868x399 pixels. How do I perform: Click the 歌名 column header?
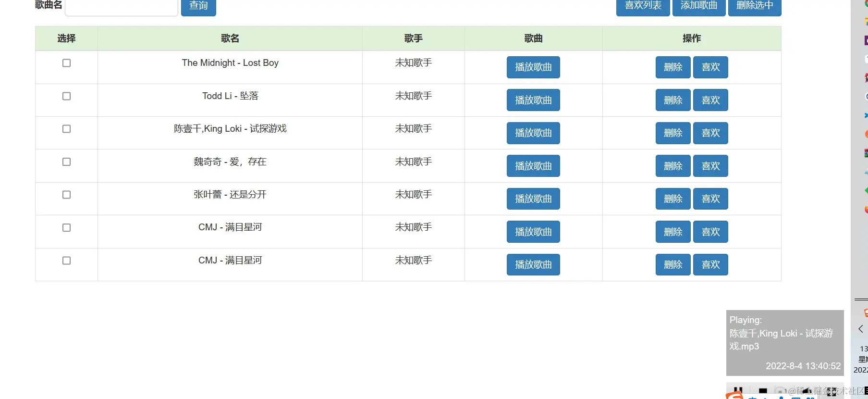(x=230, y=38)
